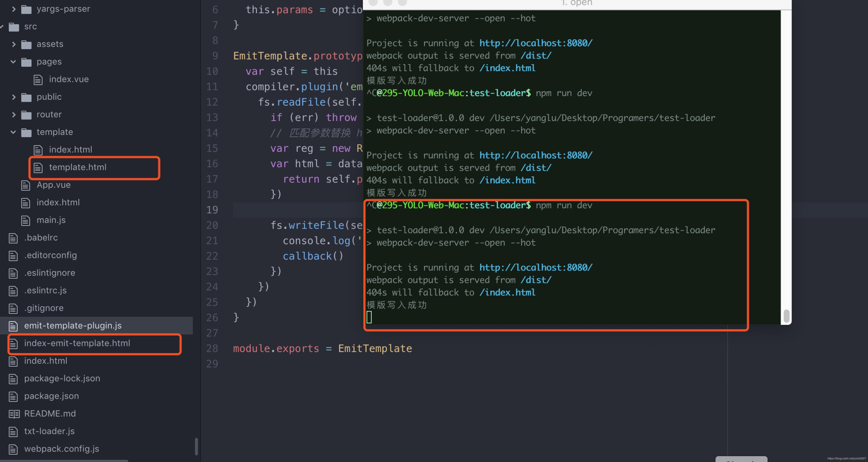Expand the assets folder
Image resolution: width=868 pixels, height=462 pixels.
[14, 44]
